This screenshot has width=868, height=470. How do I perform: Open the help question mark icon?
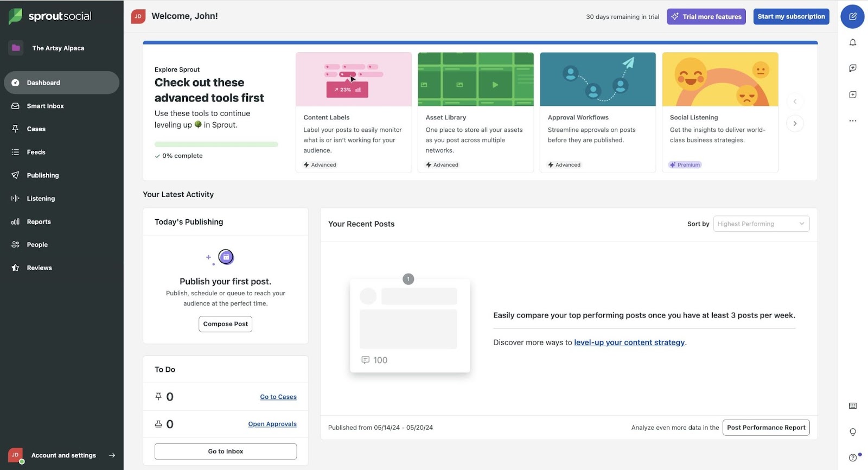tap(853, 458)
